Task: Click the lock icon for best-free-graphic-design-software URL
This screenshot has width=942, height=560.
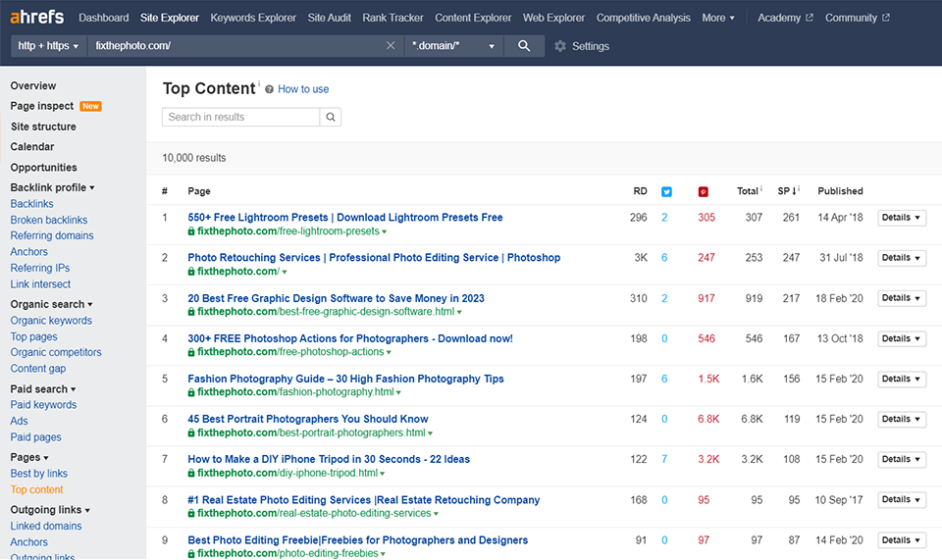Action: tap(191, 312)
